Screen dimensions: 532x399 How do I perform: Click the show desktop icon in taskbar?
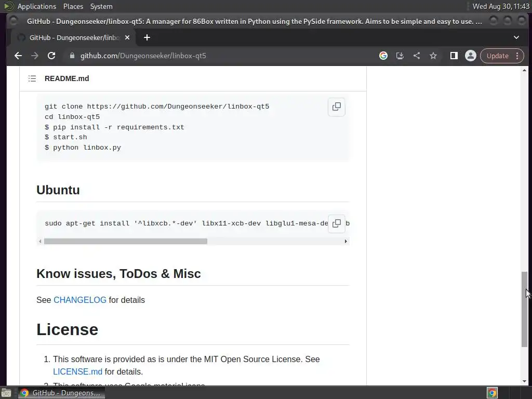point(6,393)
